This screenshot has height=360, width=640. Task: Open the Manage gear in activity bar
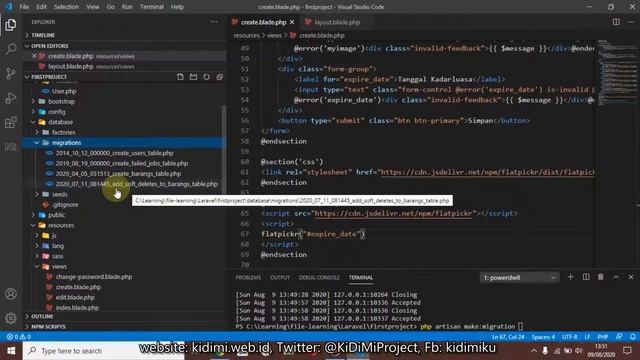[11, 318]
